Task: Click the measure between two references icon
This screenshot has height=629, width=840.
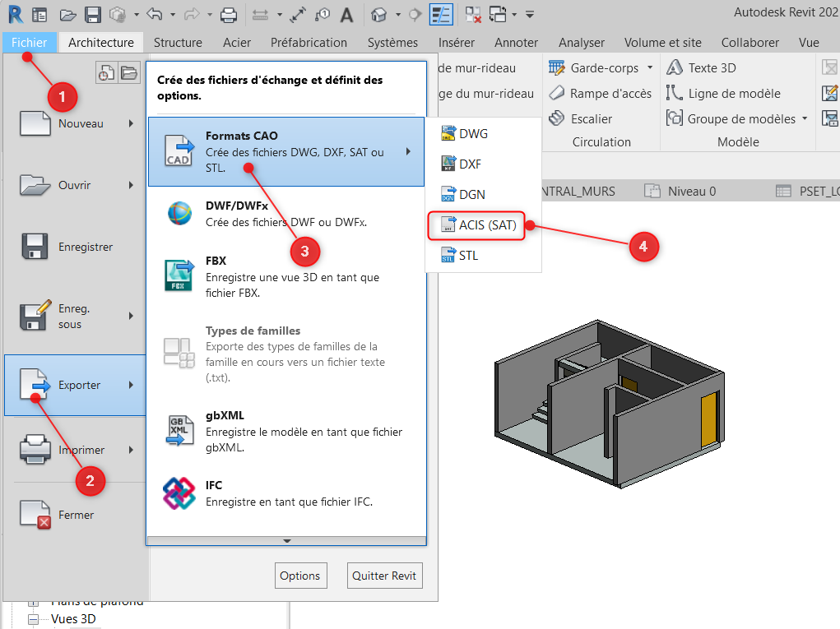Action: pyautogui.click(x=260, y=15)
